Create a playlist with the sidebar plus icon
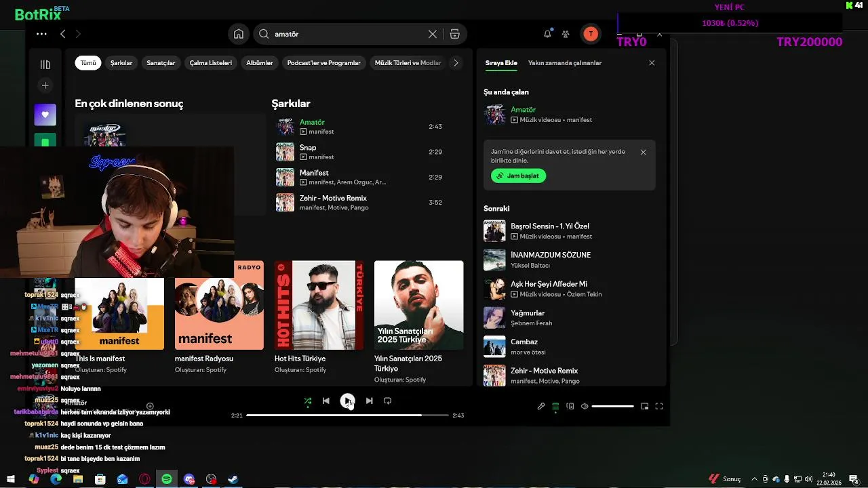 (x=45, y=85)
